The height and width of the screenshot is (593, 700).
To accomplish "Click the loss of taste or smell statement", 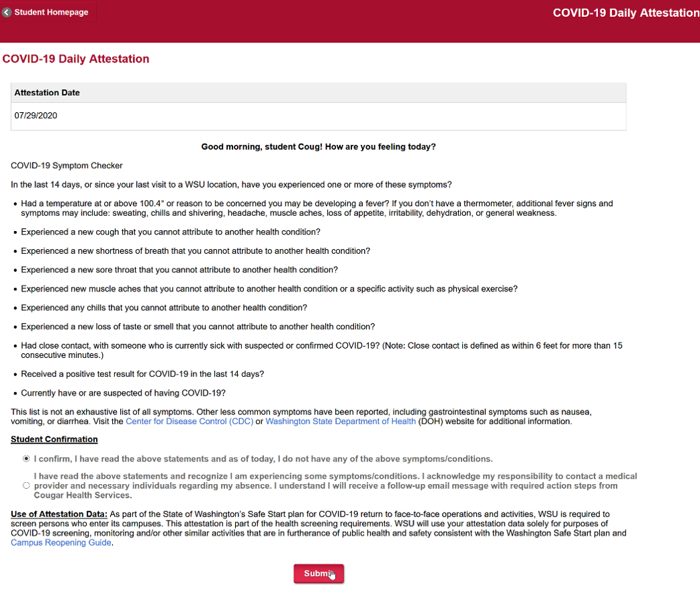I will pos(198,326).
